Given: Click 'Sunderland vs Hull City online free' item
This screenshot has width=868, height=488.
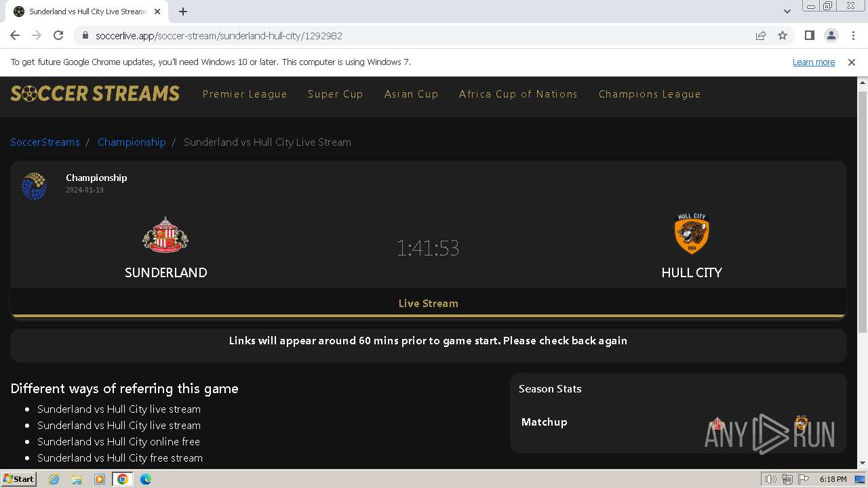Looking at the screenshot, I should click(119, 442).
